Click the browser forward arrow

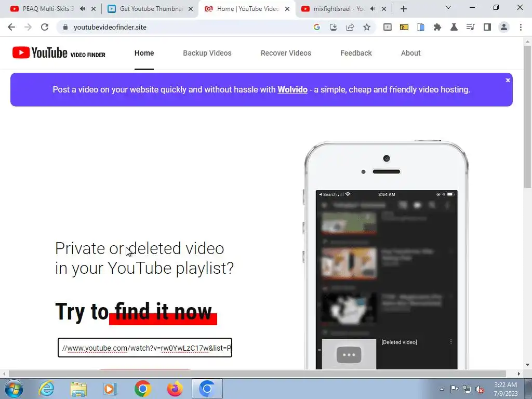coord(28,27)
